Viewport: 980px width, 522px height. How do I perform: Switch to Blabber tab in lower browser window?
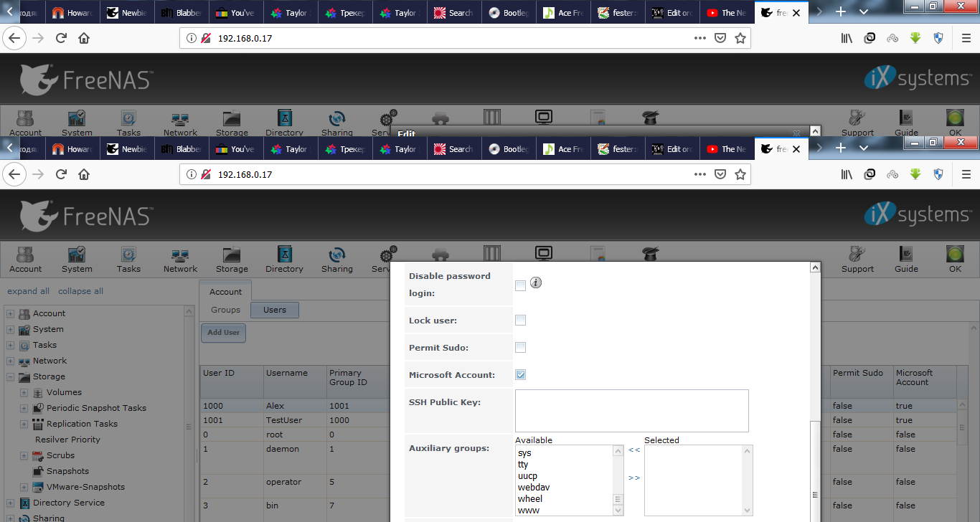(182, 149)
